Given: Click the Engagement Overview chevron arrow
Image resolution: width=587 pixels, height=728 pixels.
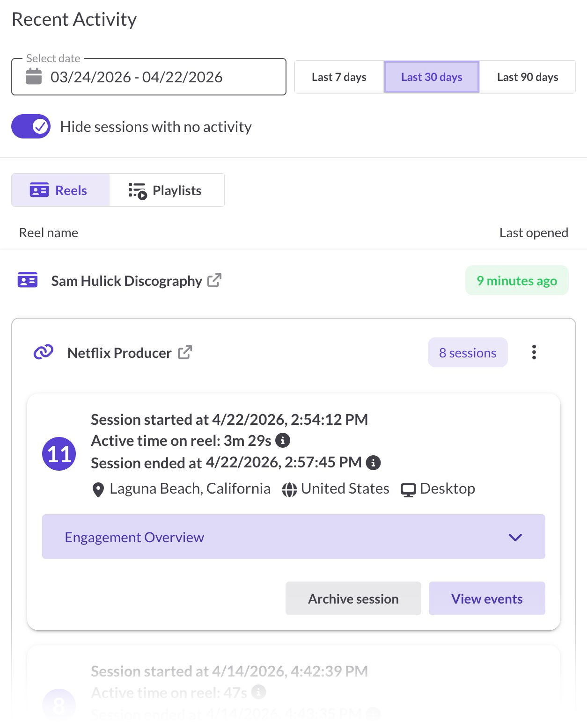Looking at the screenshot, I should click(x=515, y=537).
